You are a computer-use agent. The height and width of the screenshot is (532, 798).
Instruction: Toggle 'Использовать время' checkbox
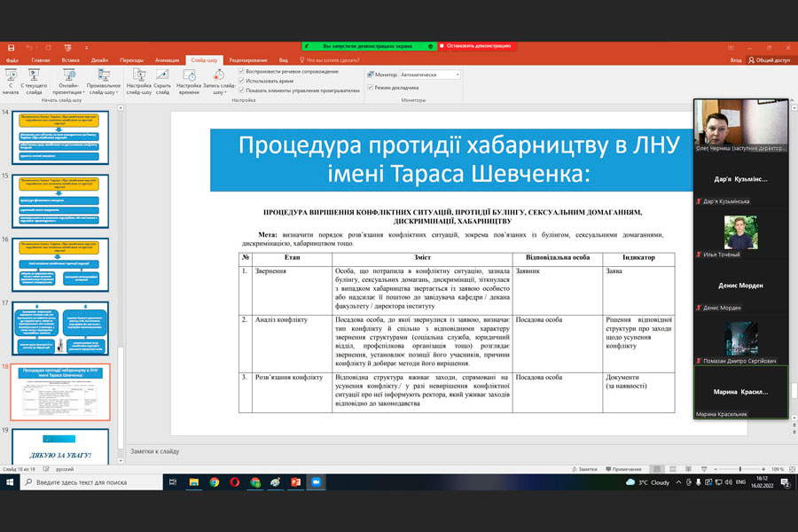(242, 81)
